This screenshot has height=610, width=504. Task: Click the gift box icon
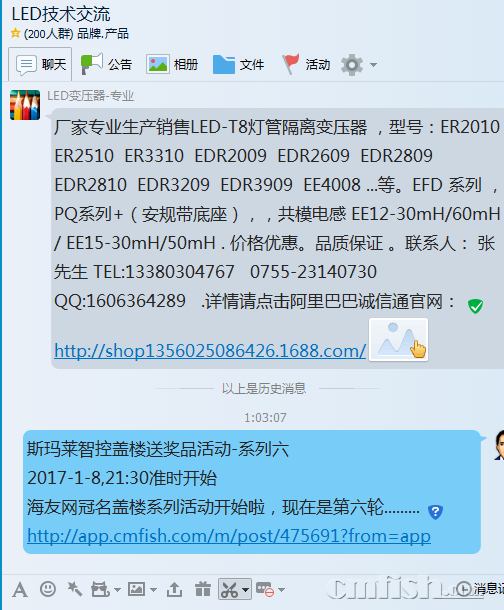(203, 589)
